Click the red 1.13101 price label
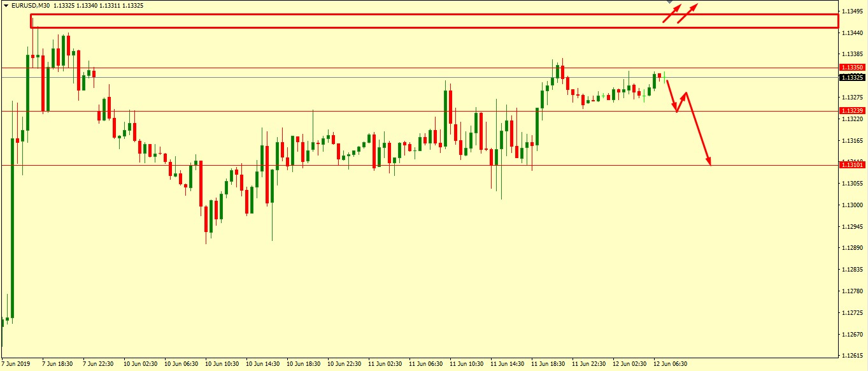The height and width of the screenshot is (371, 868). pos(851,165)
